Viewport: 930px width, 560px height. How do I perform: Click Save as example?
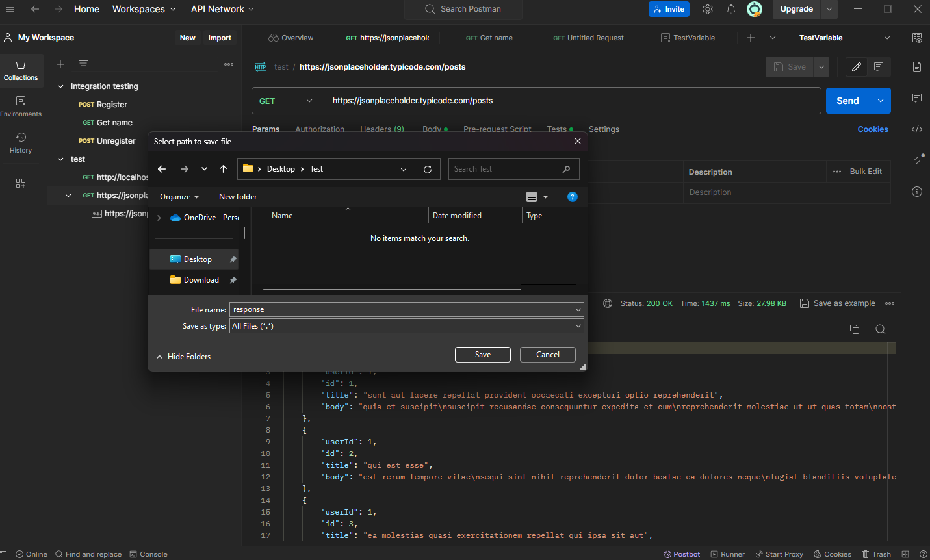837,303
